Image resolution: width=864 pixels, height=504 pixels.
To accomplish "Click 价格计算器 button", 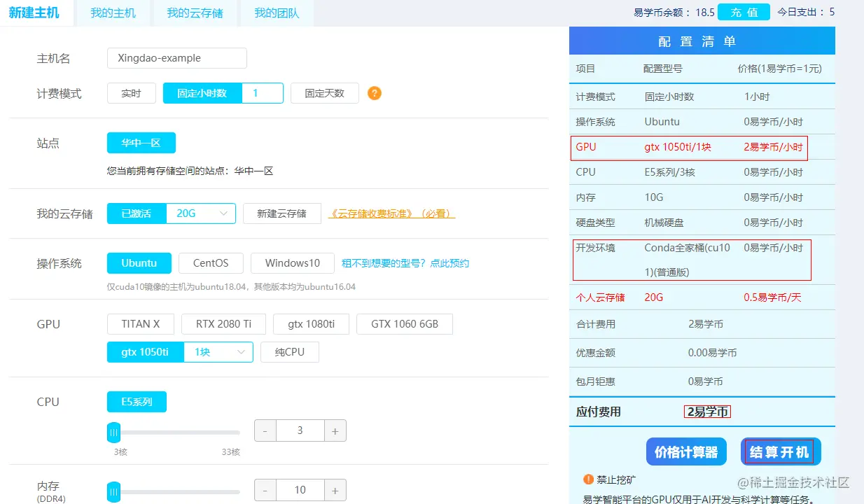I will coord(686,452).
